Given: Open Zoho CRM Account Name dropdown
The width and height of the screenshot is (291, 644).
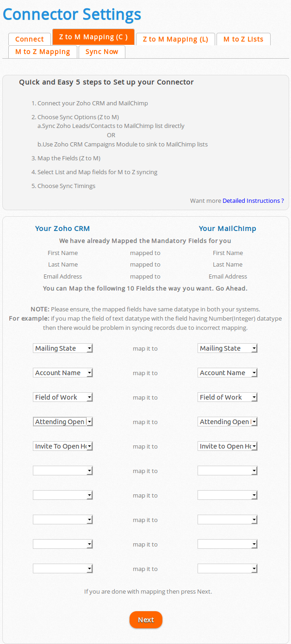Looking at the screenshot, I should pos(63,373).
